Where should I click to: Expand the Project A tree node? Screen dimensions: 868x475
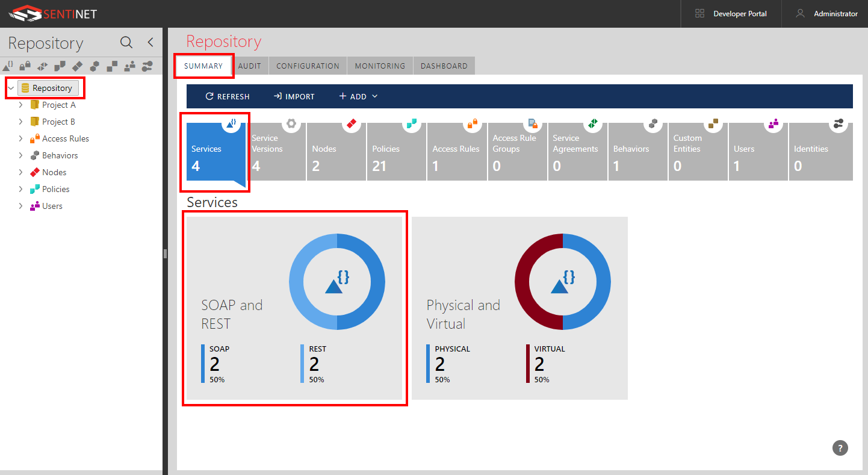pos(20,105)
